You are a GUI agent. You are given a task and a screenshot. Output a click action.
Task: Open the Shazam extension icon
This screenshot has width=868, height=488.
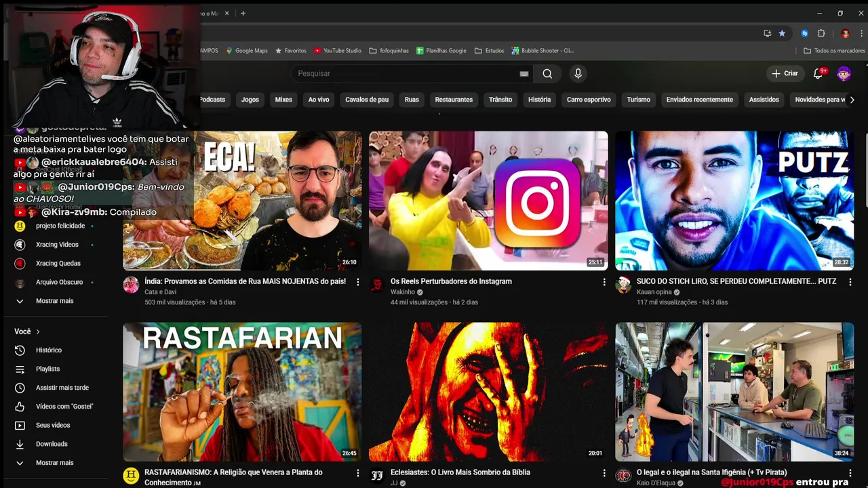pos(805,33)
